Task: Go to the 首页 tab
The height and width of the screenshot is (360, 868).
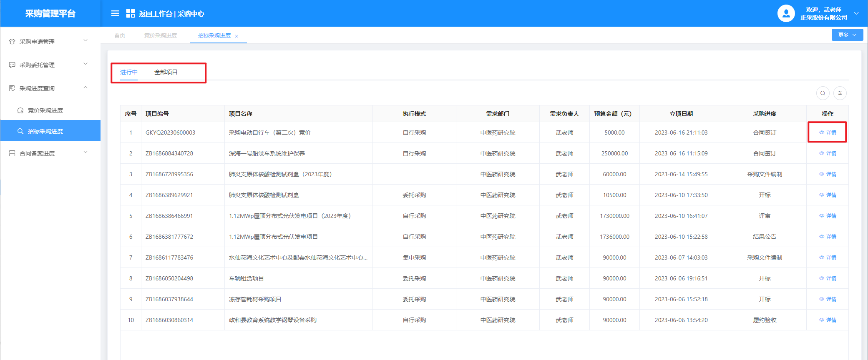Action: [120, 35]
